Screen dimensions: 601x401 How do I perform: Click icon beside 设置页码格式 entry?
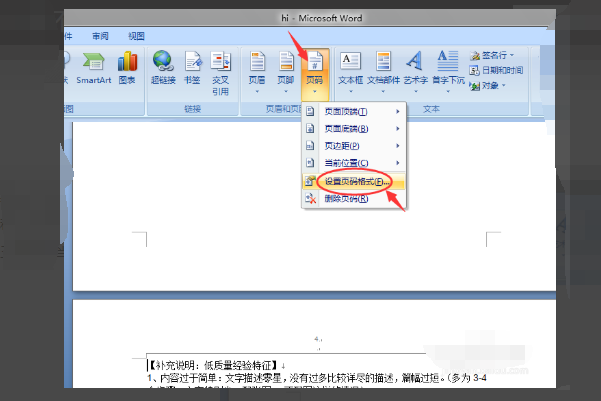(310, 181)
